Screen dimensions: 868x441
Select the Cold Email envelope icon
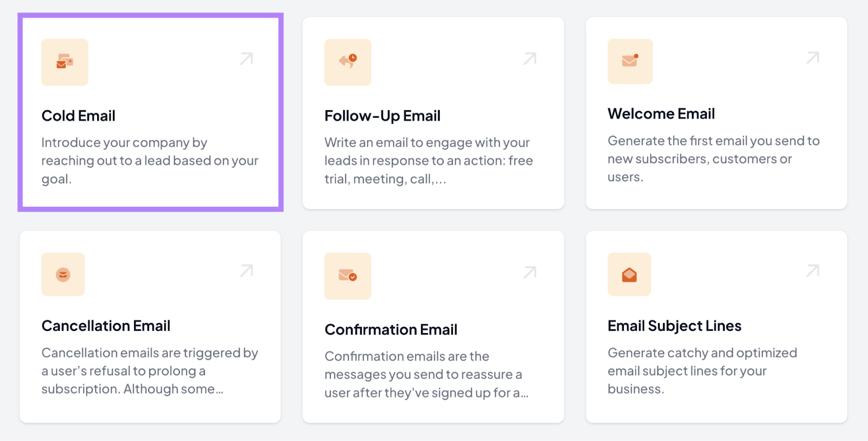point(65,62)
